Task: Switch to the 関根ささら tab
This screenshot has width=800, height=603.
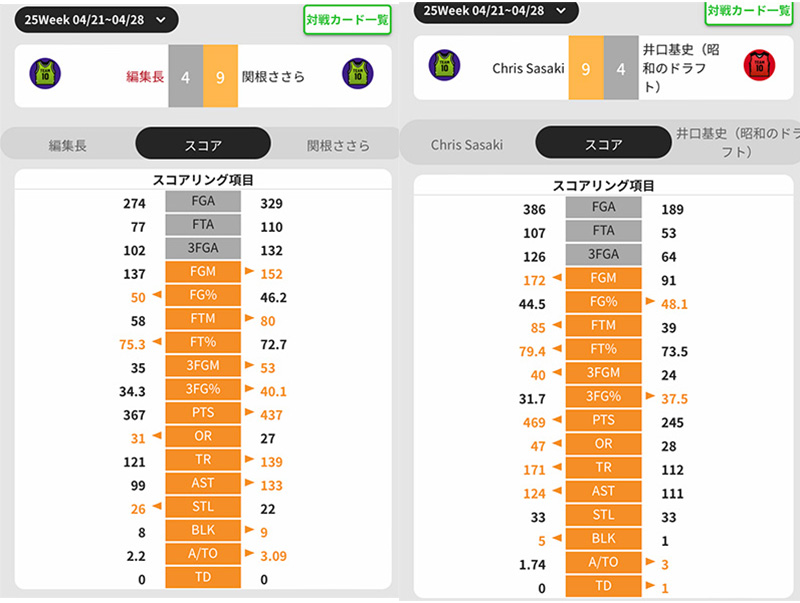Action: click(337, 145)
